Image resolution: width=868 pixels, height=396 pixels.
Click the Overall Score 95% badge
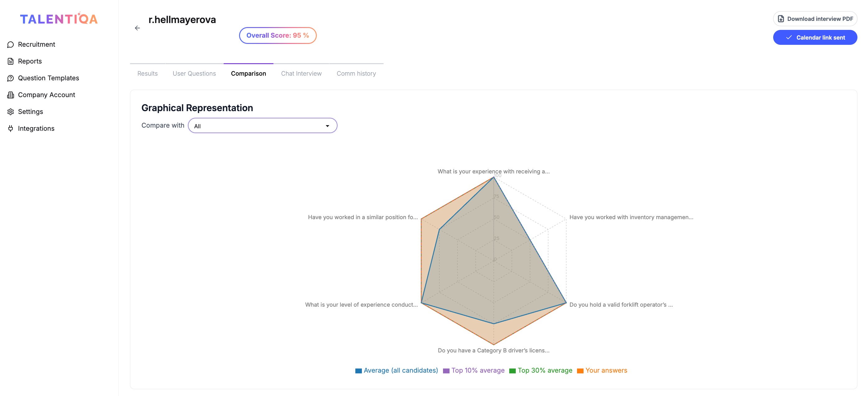tap(277, 35)
